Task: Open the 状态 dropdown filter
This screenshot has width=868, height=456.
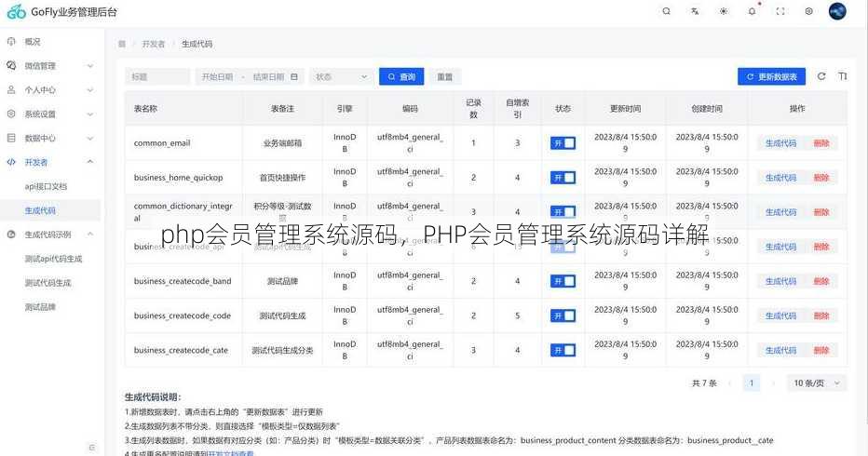Action: [x=341, y=77]
